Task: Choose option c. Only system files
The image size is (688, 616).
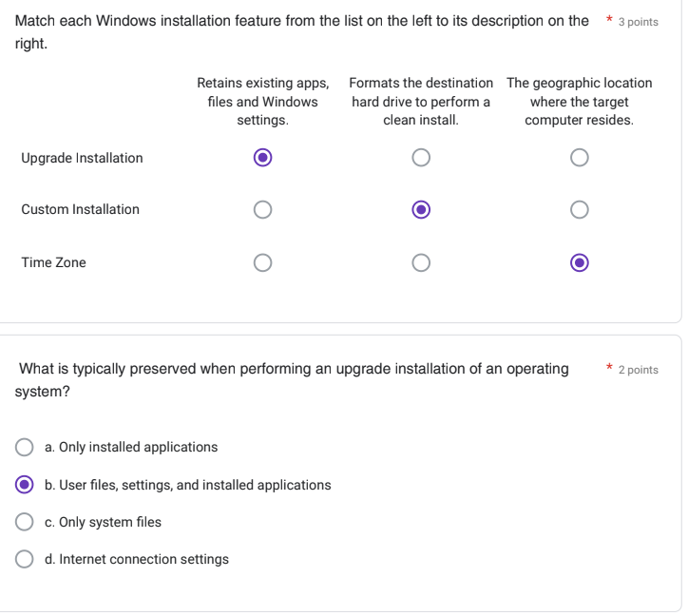Action: click(24, 522)
